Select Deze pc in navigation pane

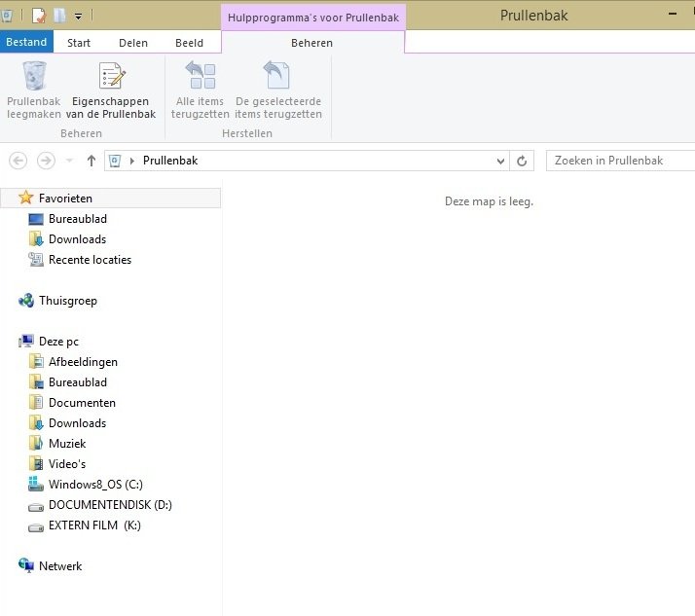(x=58, y=342)
